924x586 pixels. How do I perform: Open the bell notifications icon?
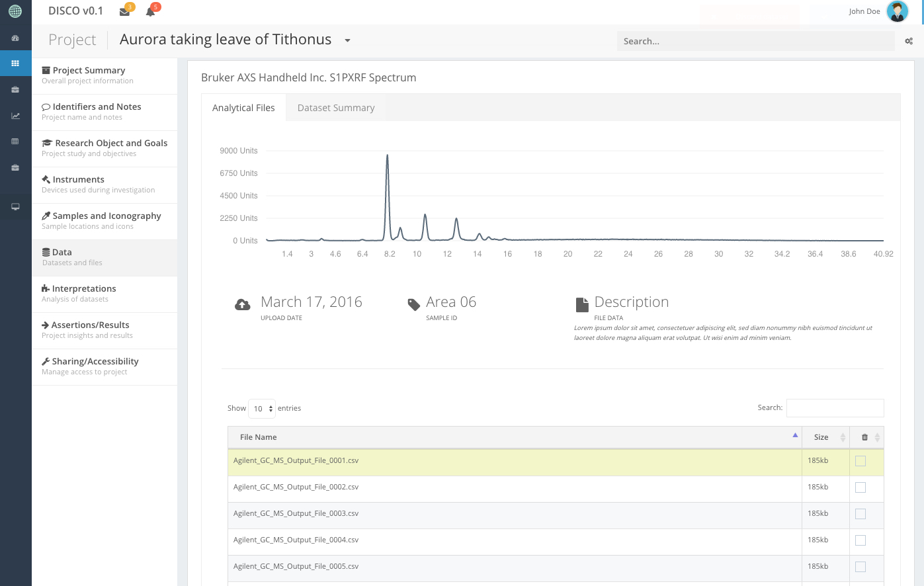pyautogui.click(x=150, y=11)
